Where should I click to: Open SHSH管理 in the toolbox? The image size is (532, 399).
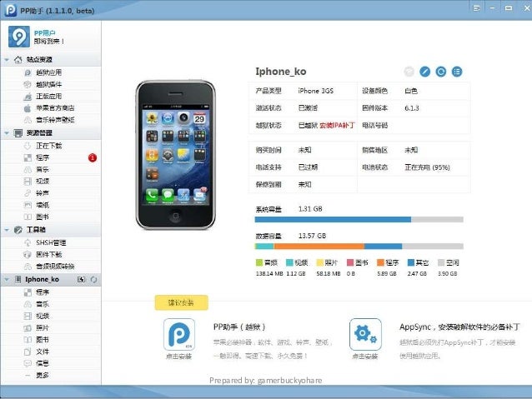[51, 242]
